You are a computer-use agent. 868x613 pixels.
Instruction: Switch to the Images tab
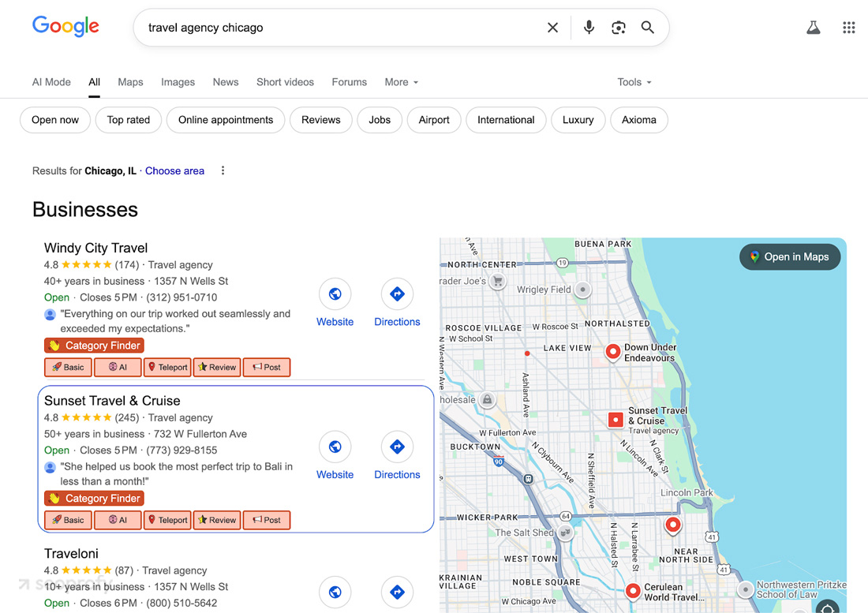point(178,82)
